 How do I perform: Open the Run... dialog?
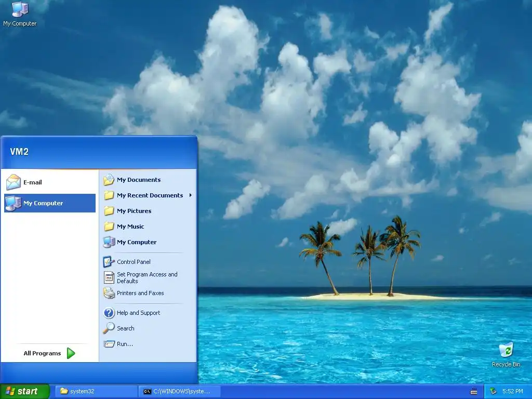pos(125,344)
